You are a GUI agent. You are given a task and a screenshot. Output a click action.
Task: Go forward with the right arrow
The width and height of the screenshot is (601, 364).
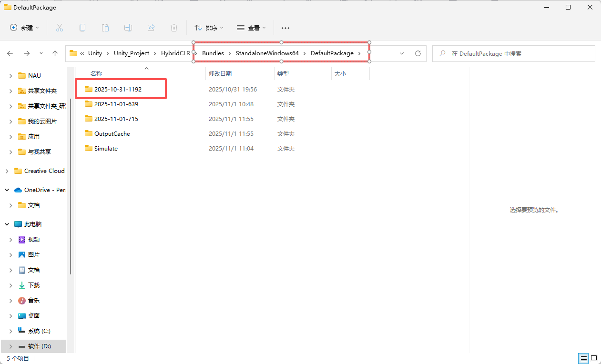tap(27, 53)
